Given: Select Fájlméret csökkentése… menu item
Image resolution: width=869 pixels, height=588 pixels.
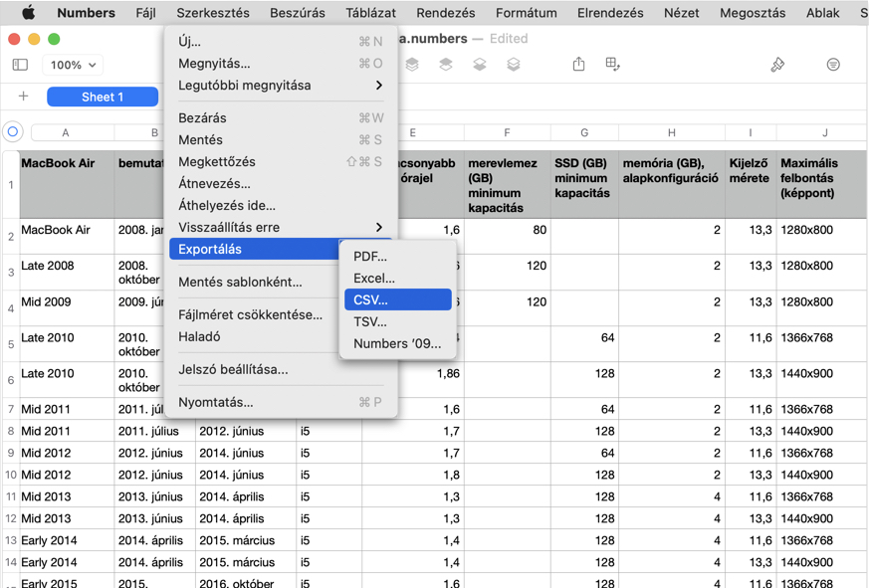Looking at the screenshot, I should pos(255,314).
